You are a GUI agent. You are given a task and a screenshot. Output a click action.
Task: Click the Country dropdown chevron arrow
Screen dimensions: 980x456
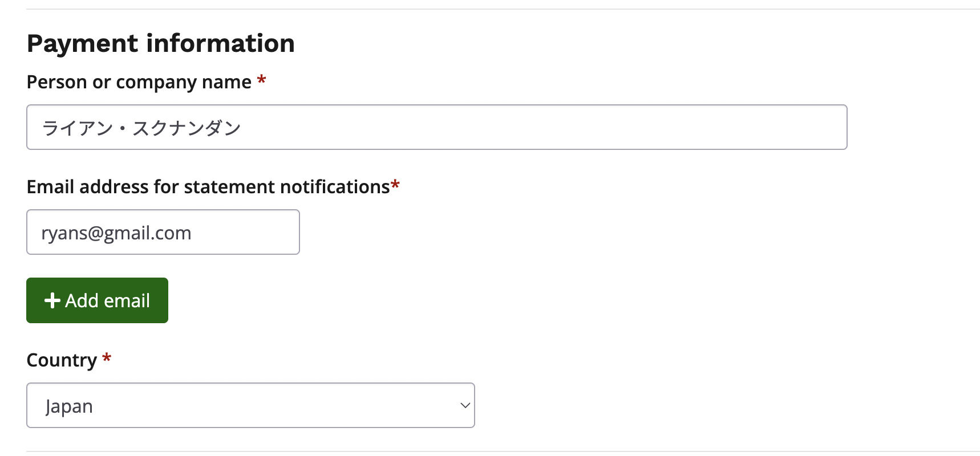465,405
